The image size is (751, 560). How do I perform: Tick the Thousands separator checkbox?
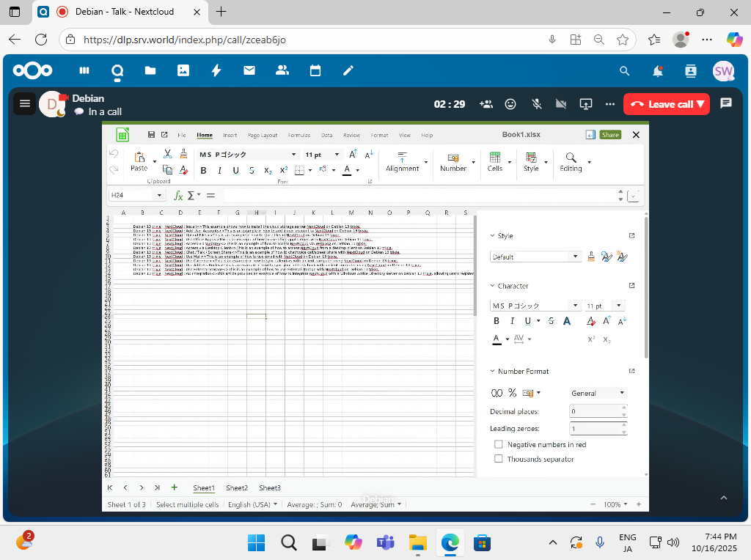[499, 459]
